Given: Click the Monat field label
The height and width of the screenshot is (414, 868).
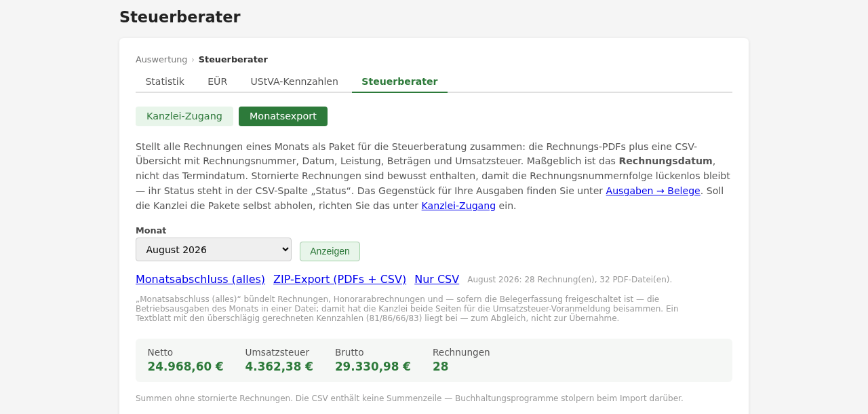Looking at the screenshot, I should click(151, 231).
